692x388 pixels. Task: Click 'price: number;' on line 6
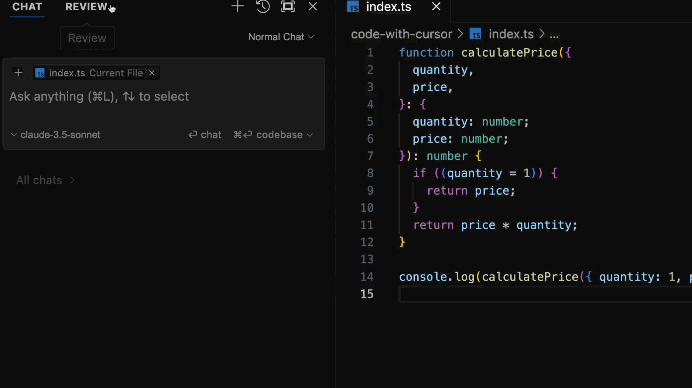[460, 139]
